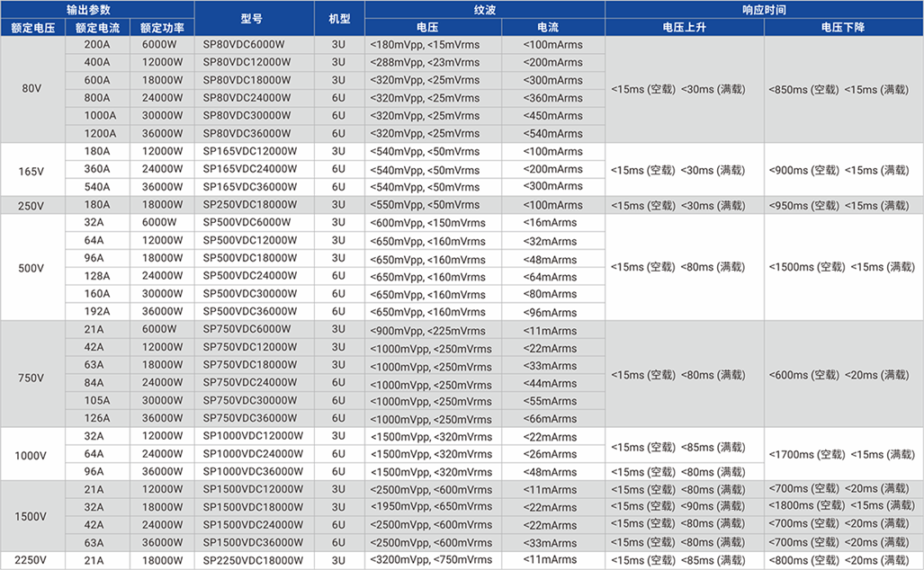This screenshot has width=924, height=570.
Task: Select model SP500VDC36000W
Action: coord(250,311)
